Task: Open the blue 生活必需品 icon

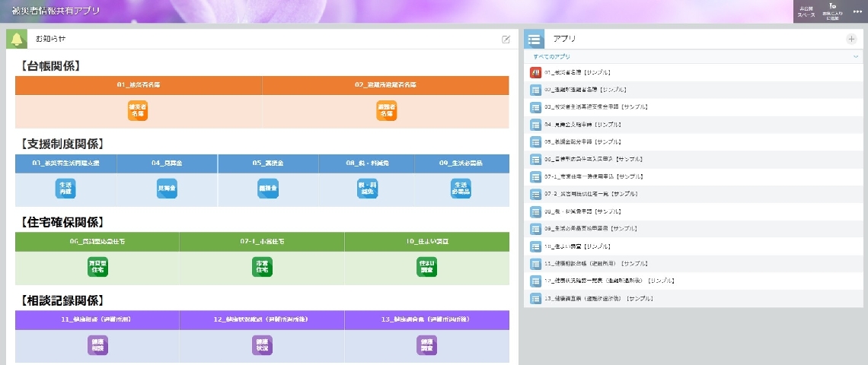Action: [x=461, y=189]
